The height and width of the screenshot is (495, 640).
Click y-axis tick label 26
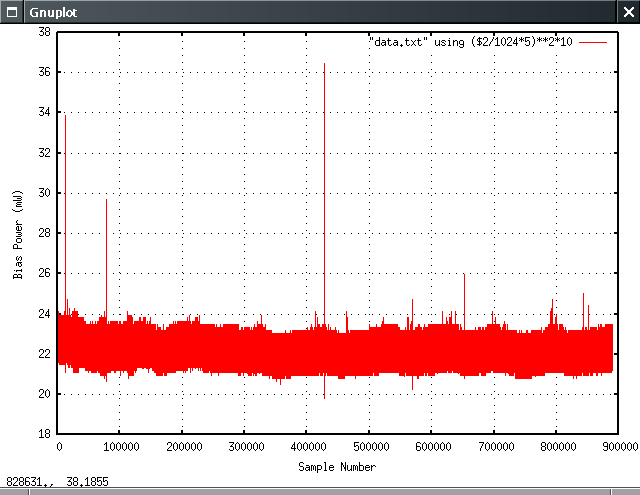(44, 273)
